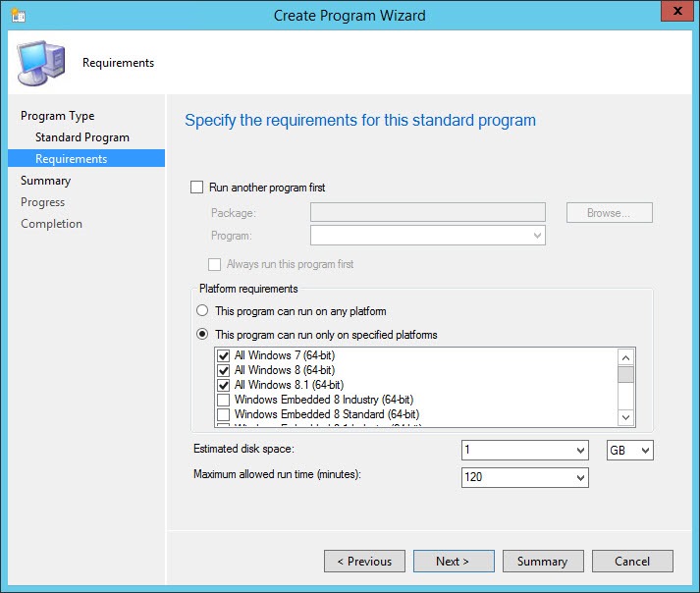
Task: Select This program can run on any platform
Action: (203, 311)
